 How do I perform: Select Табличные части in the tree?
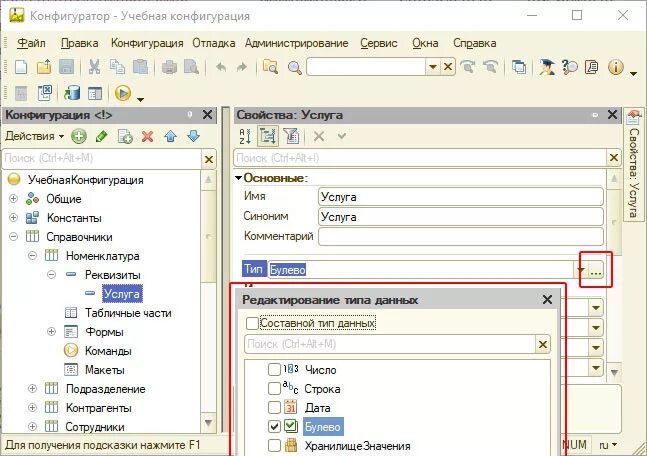[x=128, y=313]
